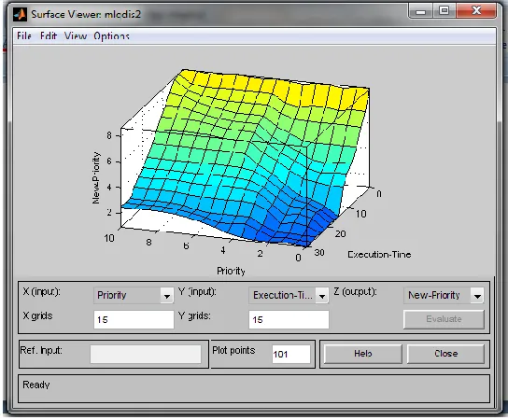
Task: Click the Y grids input field
Action: (289, 319)
